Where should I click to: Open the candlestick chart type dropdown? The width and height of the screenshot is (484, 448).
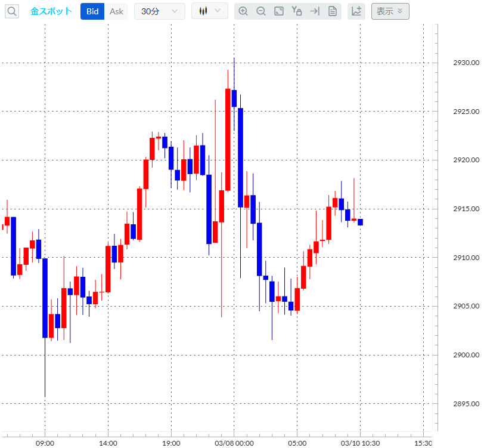tap(210, 11)
